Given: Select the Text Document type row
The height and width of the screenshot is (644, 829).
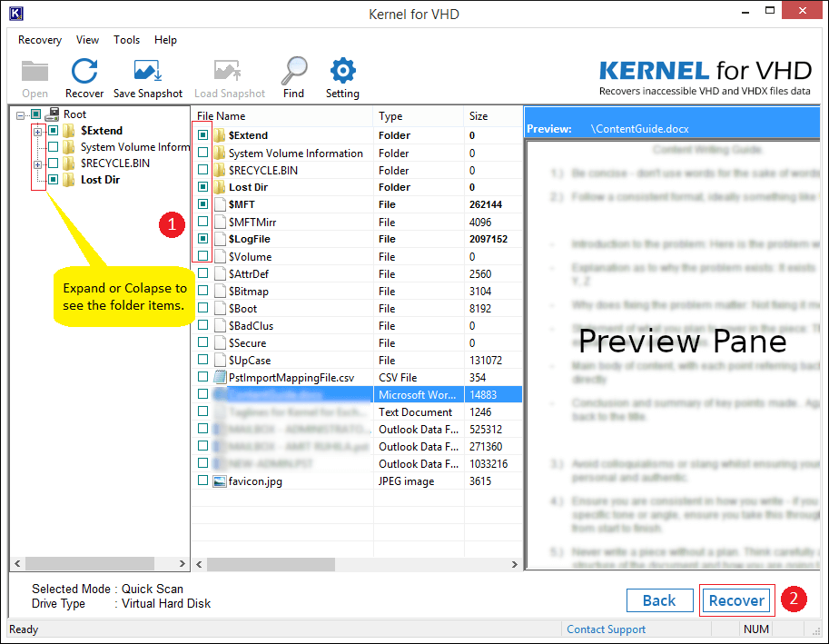Looking at the screenshot, I should (x=358, y=411).
